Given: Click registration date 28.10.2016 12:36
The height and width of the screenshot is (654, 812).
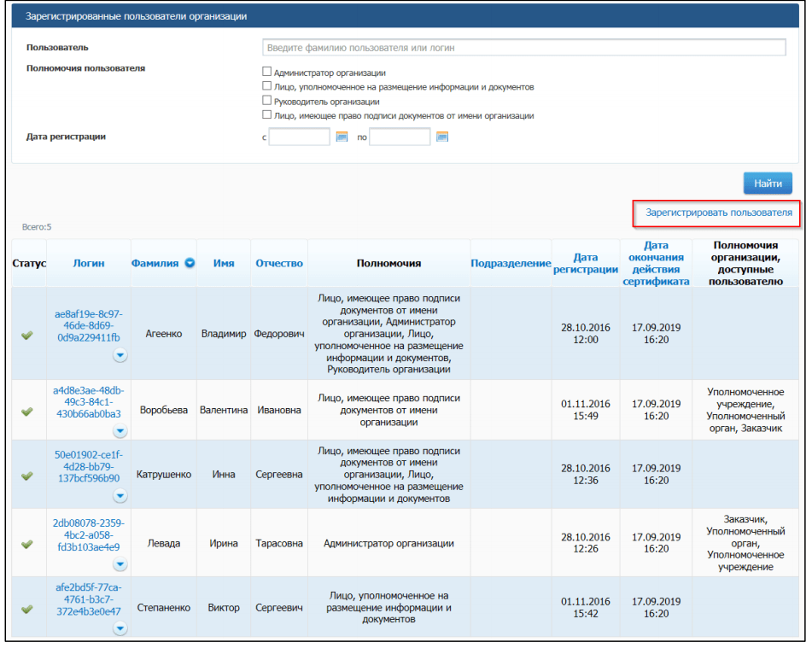Looking at the screenshot, I should 586,475.
